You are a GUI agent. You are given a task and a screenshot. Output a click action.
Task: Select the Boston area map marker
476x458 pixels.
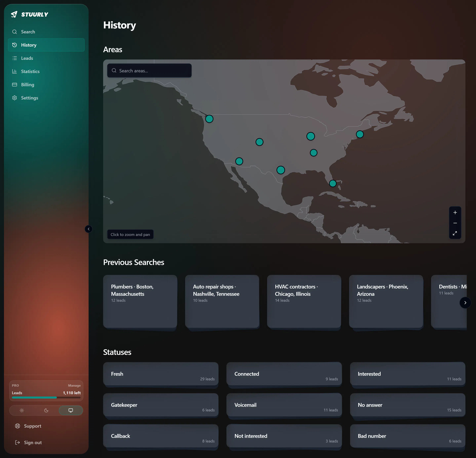360,134
